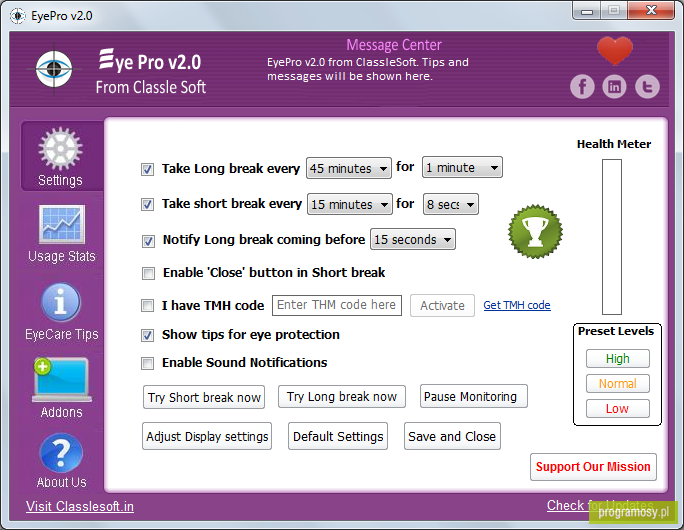Screen dimensions: 684x530
Task: Click the EyePro title bar app icon
Action: (18, 16)
